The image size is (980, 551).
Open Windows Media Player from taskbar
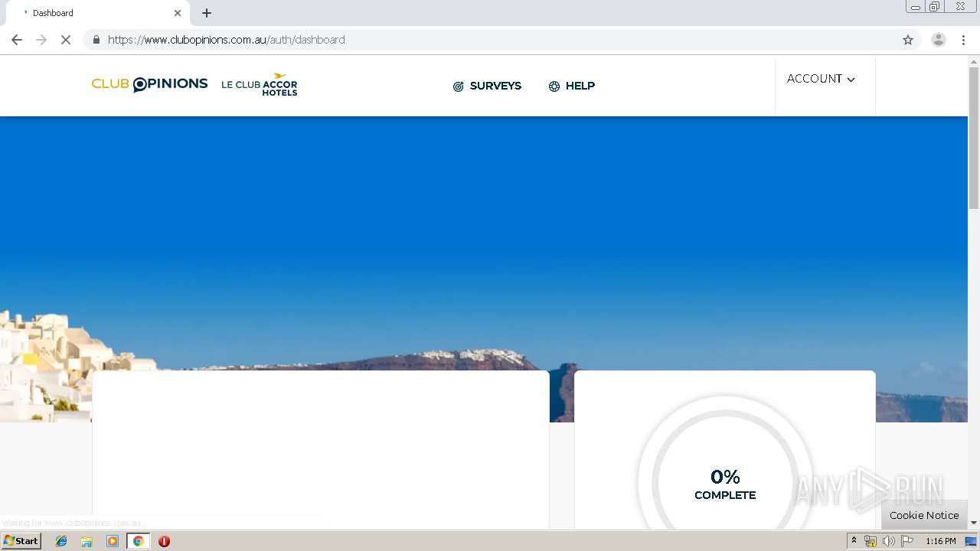point(113,541)
